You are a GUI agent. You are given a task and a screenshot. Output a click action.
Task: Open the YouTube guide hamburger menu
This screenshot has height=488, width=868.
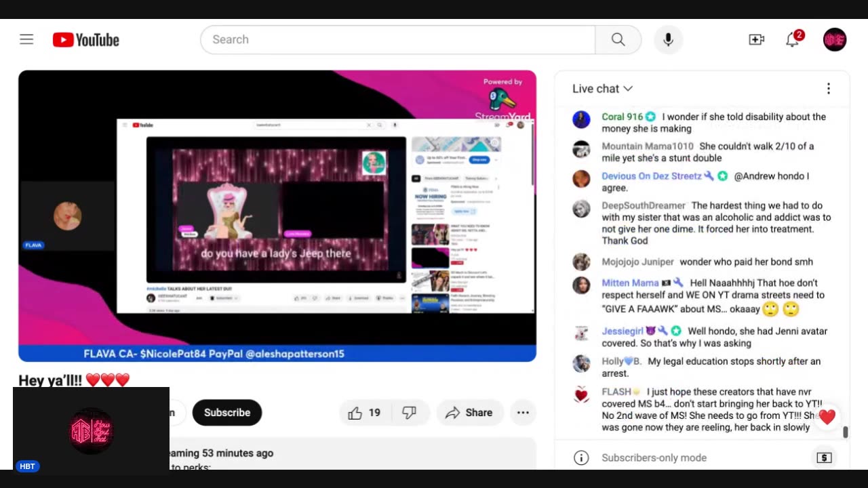(x=26, y=39)
